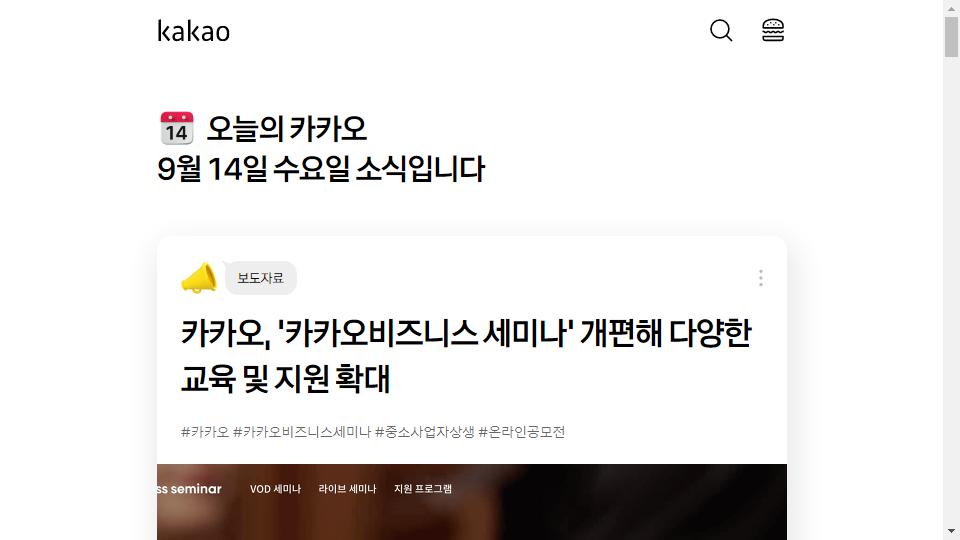Viewport: 960px width, 540px height.
Task: Select the 보도자료 category badge
Action: [261, 278]
